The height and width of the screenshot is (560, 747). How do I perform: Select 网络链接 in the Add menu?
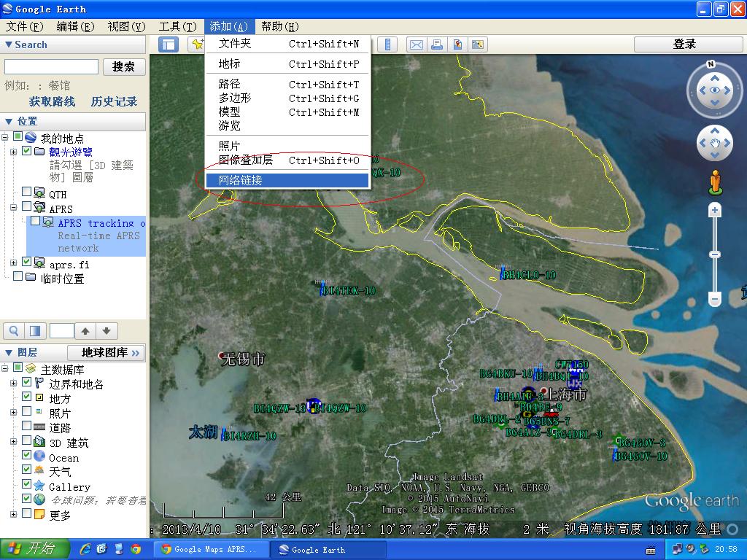287,181
